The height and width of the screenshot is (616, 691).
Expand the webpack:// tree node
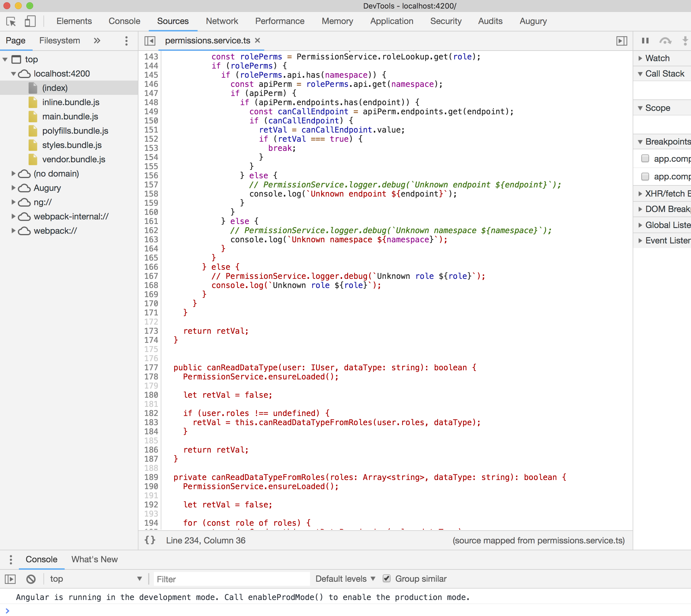click(x=13, y=231)
